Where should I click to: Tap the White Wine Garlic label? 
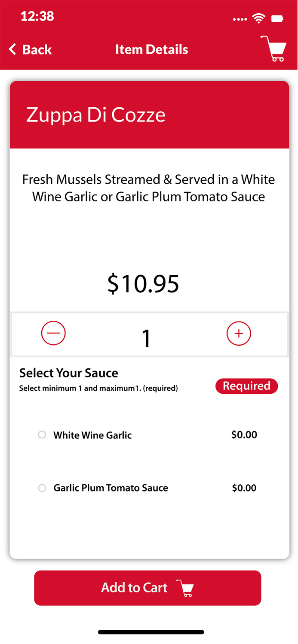[92, 435]
